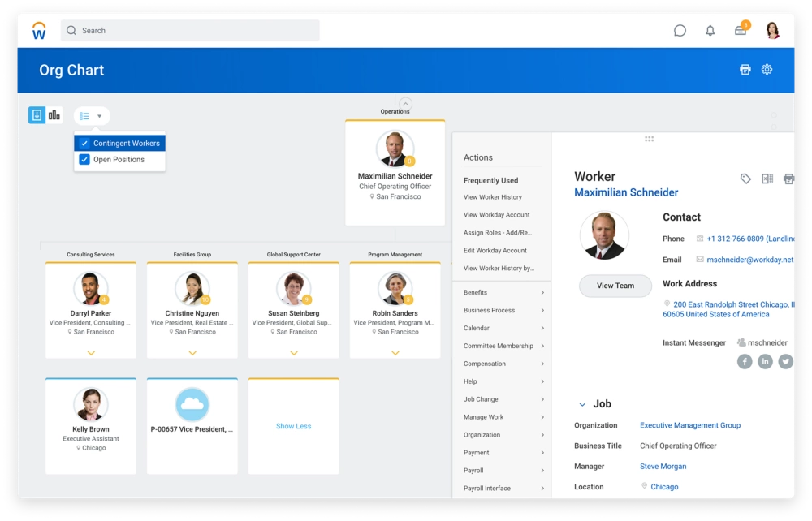Viewport: 812px width, 521px height.
Task: Click the LinkedIn icon for mschneider
Action: (x=765, y=362)
